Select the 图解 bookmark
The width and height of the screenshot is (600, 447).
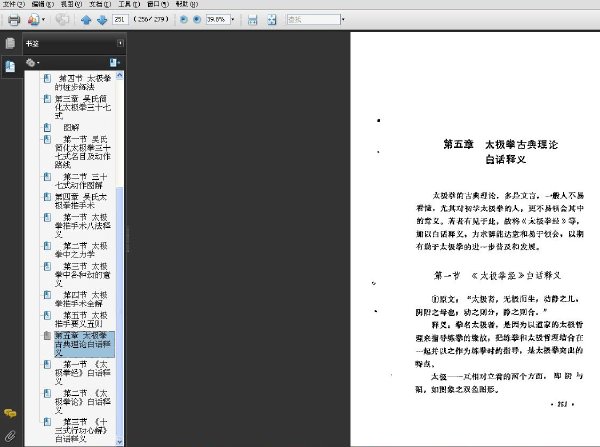click(x=71, y=127)
